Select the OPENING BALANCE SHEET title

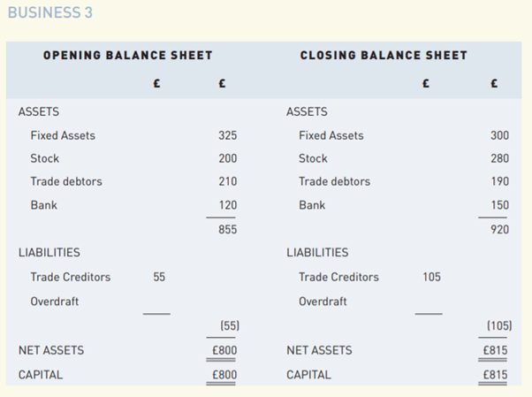tap(127, 56)
